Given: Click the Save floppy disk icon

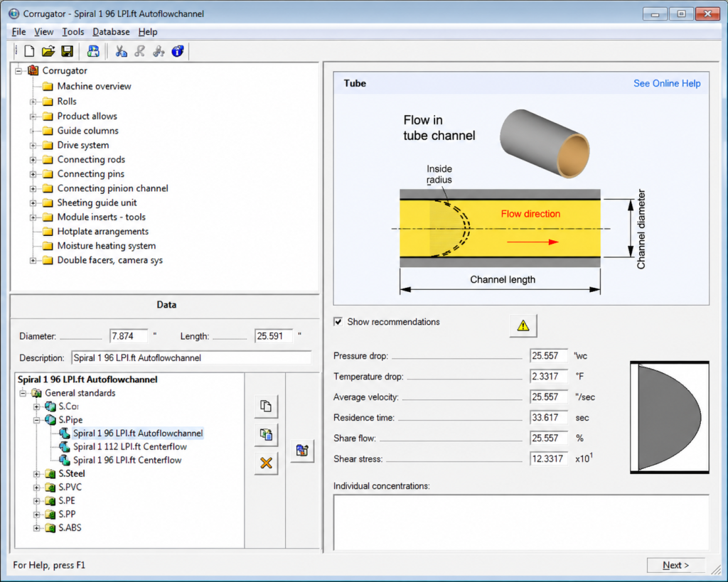Looking at the screenshot, I should [x=68, y=51].
